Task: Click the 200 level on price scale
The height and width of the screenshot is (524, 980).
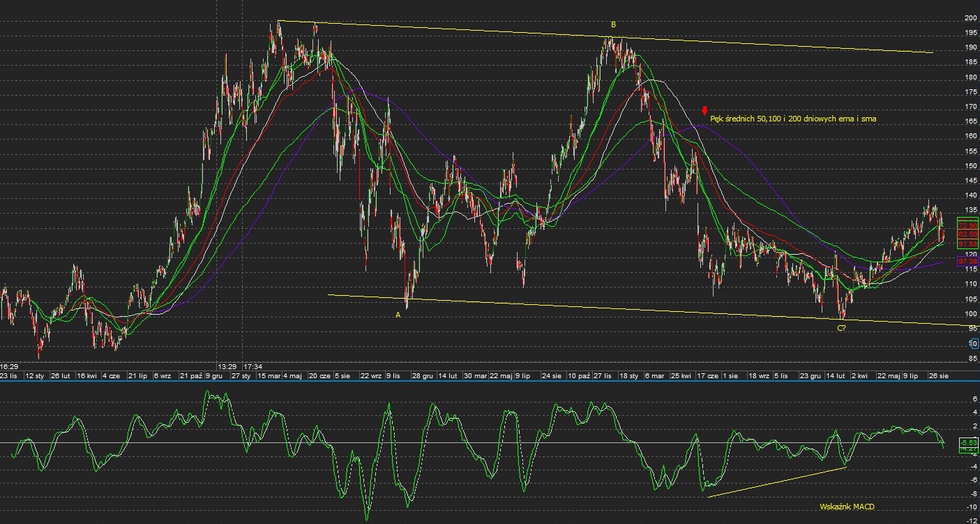Action: pos(970,18)
